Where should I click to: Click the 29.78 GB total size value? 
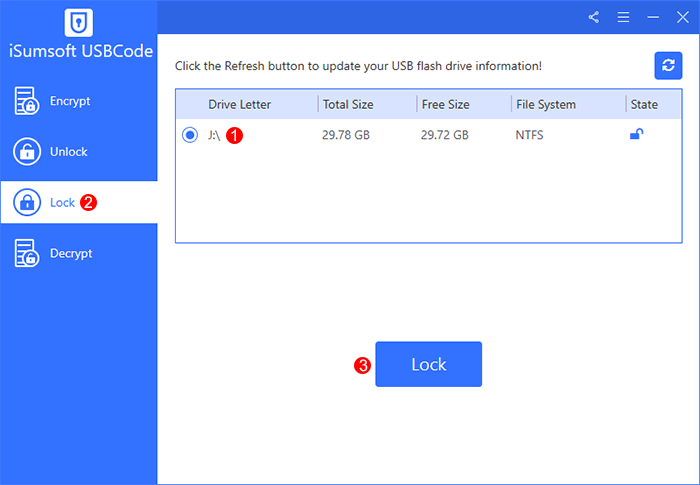coord(346,135)
